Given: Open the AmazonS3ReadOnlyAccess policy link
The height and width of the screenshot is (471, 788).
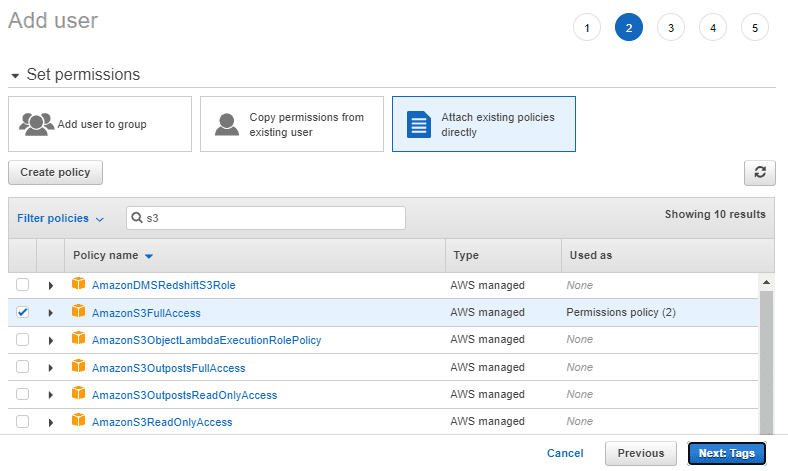Looking at the screenshot, I should [162, 422].
